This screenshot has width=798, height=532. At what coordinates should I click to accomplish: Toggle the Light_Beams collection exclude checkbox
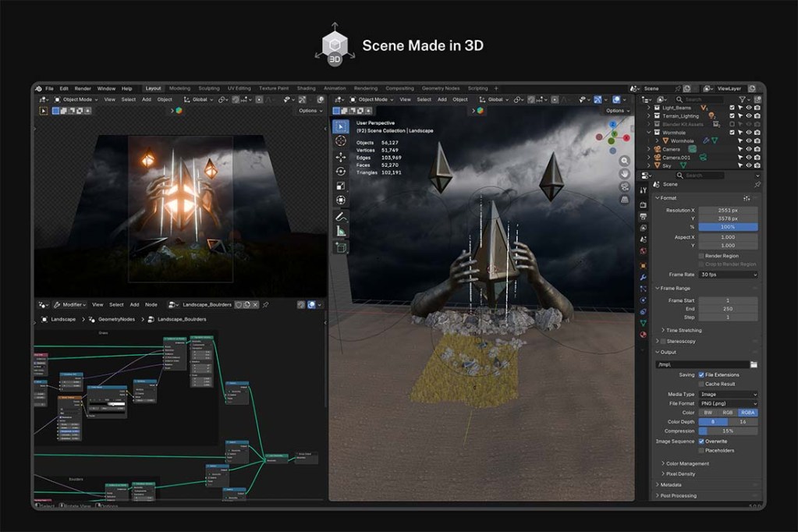coord(732,108)
